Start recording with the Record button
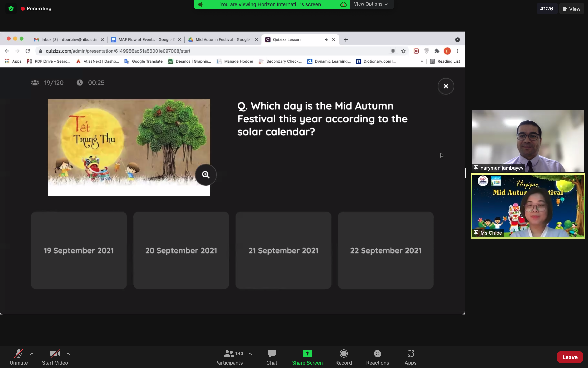The height and width of the screenshot is (368, 588). [344, 357]
